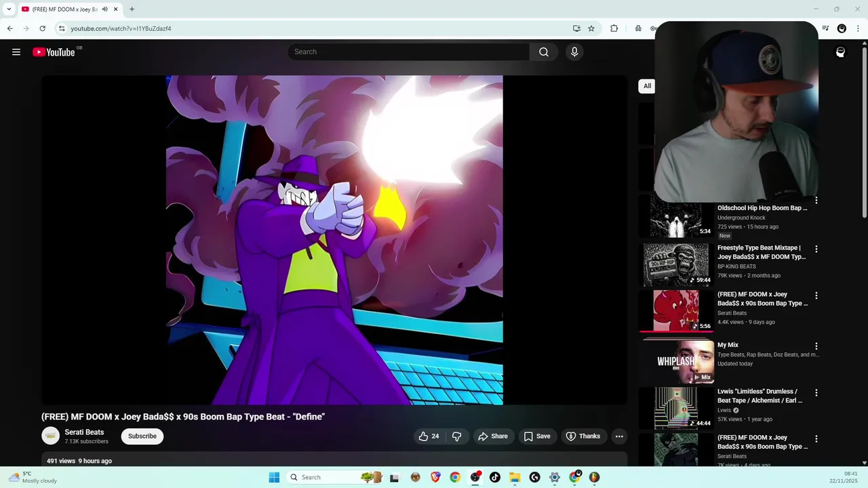Expand the tab search dropdown arrow

pyautogui.click(x=9, y=9)
